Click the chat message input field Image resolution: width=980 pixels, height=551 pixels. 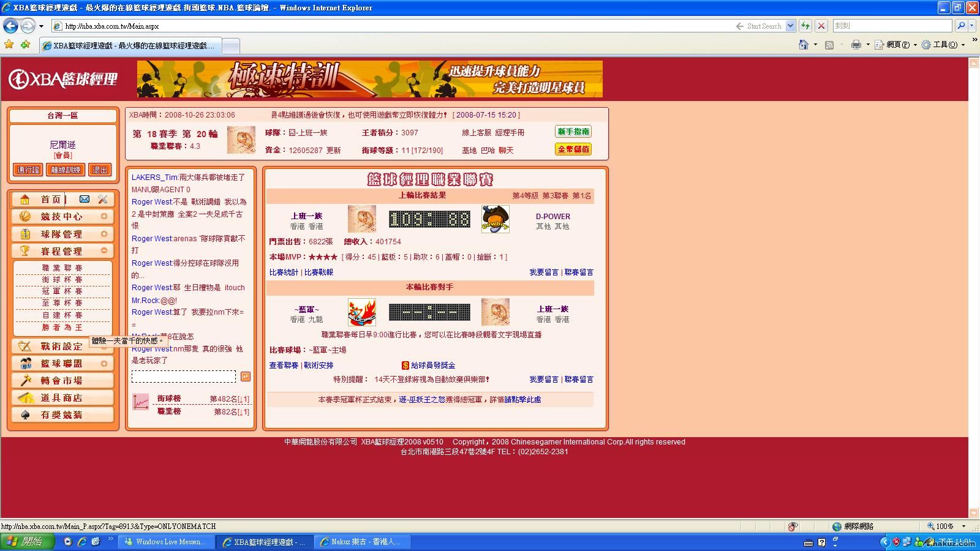tap(184, 377)
